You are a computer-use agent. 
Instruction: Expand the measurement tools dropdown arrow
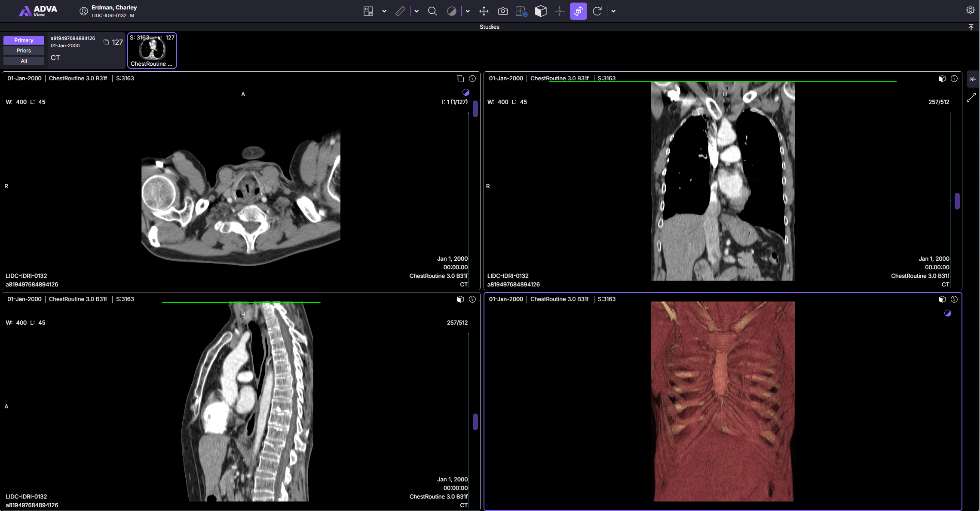pyautogui.click(x=416, y=11)
